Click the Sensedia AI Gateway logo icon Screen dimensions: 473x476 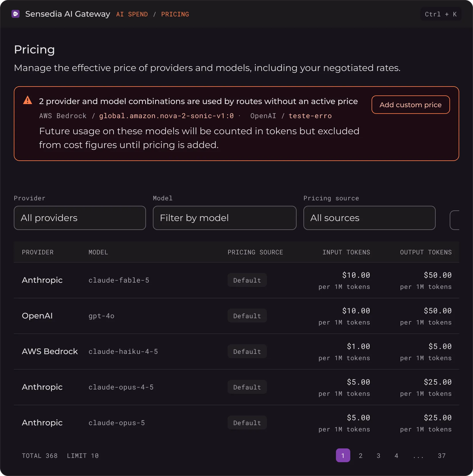pyautogui.click(x=16, y=14)
